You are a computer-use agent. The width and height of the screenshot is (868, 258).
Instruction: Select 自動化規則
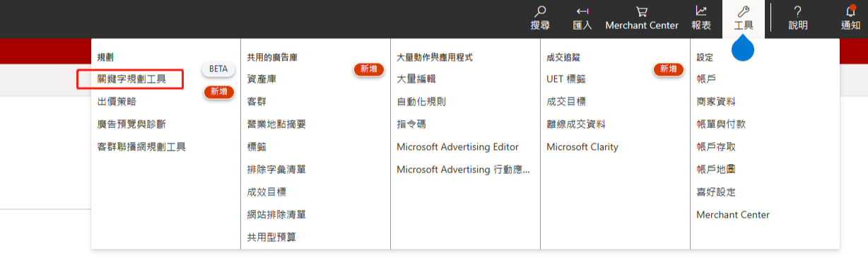(x=421, y=102)
